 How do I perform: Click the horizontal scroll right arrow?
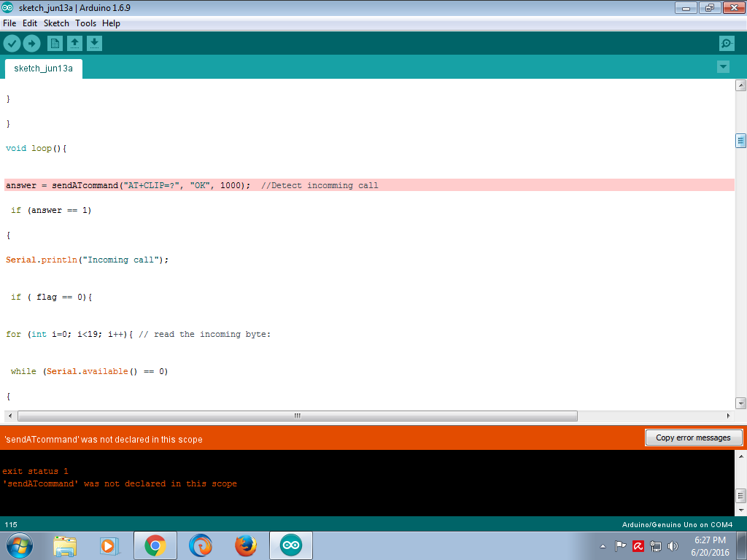[729, 416]
